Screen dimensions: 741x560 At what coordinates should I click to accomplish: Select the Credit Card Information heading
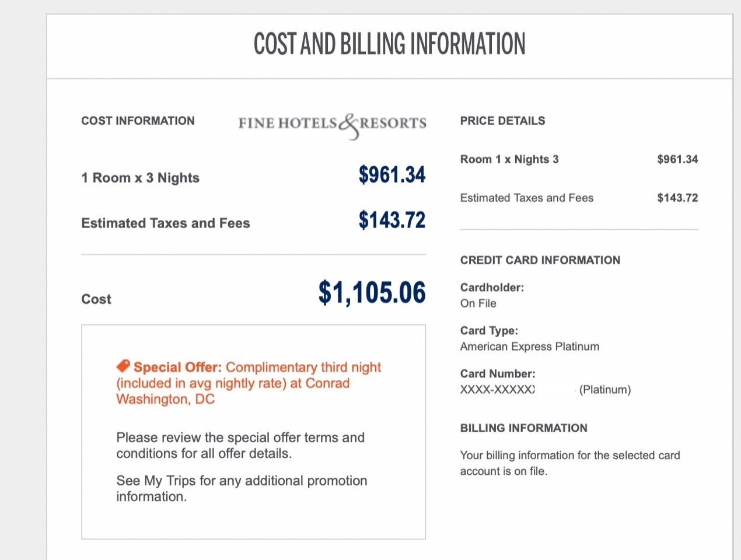pyautogui.click(x=540, y=260)
